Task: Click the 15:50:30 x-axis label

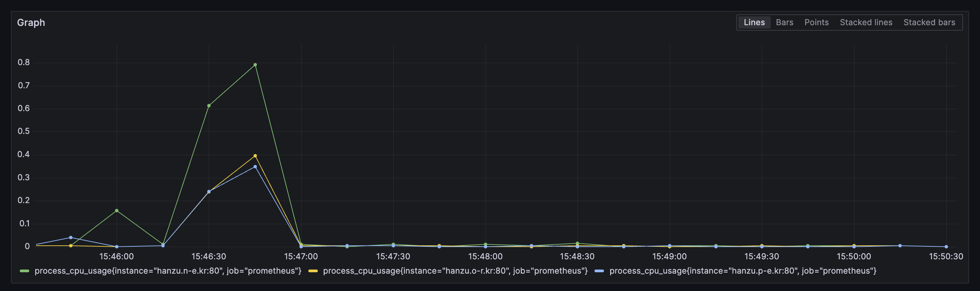Action: click(946, 256)
